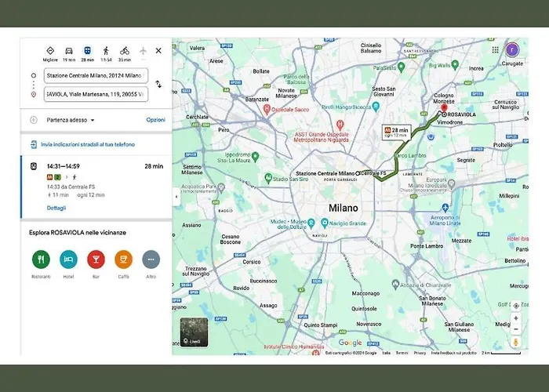This screenshot has height=392, width=549.
Task: Zoom in the map with plus
Action: point(516,318)
